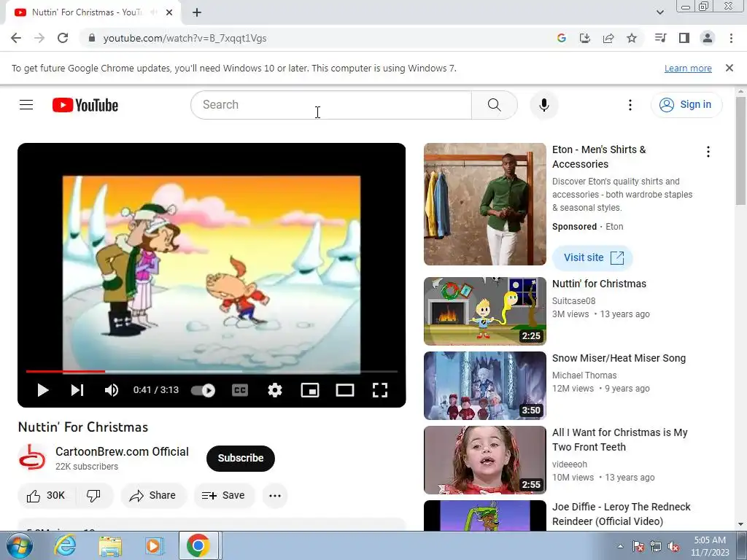Toggle Chrome side panel
This screenshot has width=747, height=560.
tap(684, 38)
